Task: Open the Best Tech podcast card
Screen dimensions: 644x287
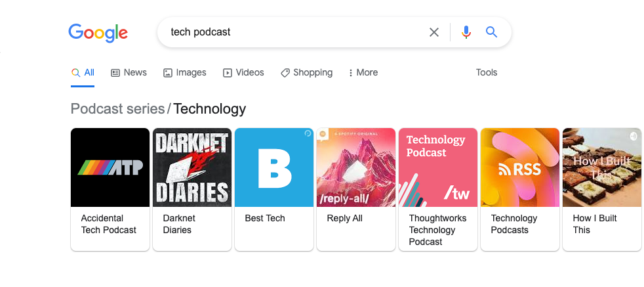Action: pyautogui.click(x=274, y=189)
